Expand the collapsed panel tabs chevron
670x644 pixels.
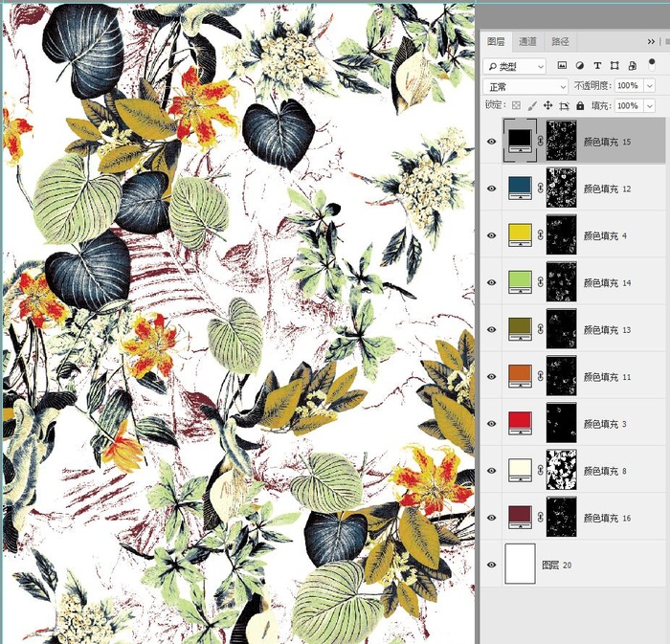point(651,41)
